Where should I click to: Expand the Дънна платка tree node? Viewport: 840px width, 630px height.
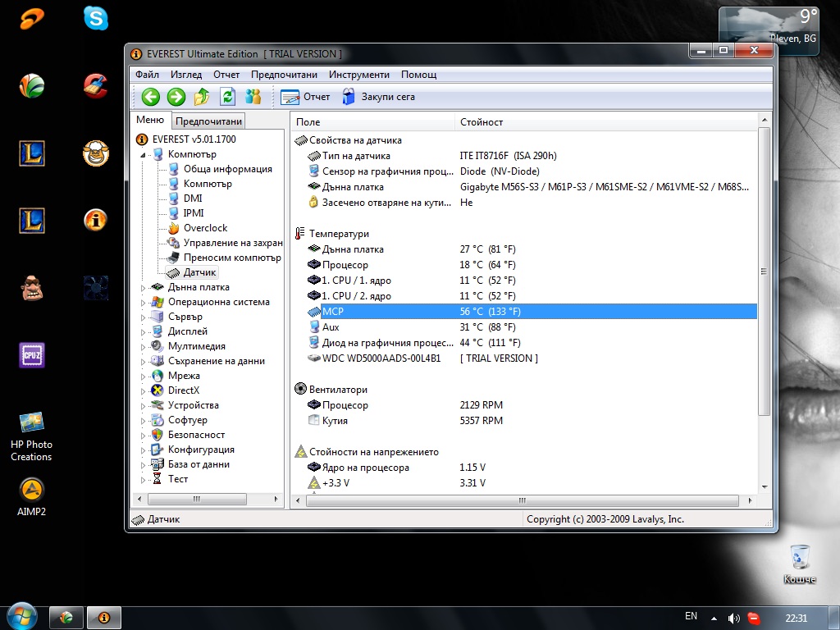pos(143,288)
